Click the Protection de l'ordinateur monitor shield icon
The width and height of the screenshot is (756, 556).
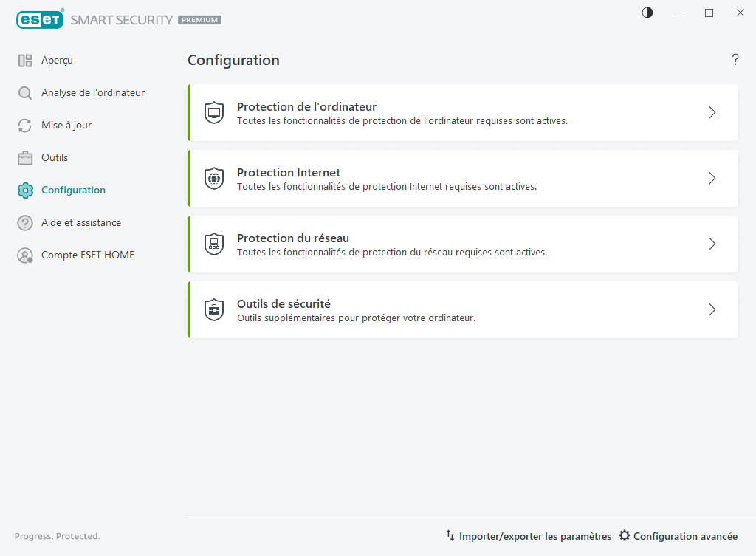[214, 112]
